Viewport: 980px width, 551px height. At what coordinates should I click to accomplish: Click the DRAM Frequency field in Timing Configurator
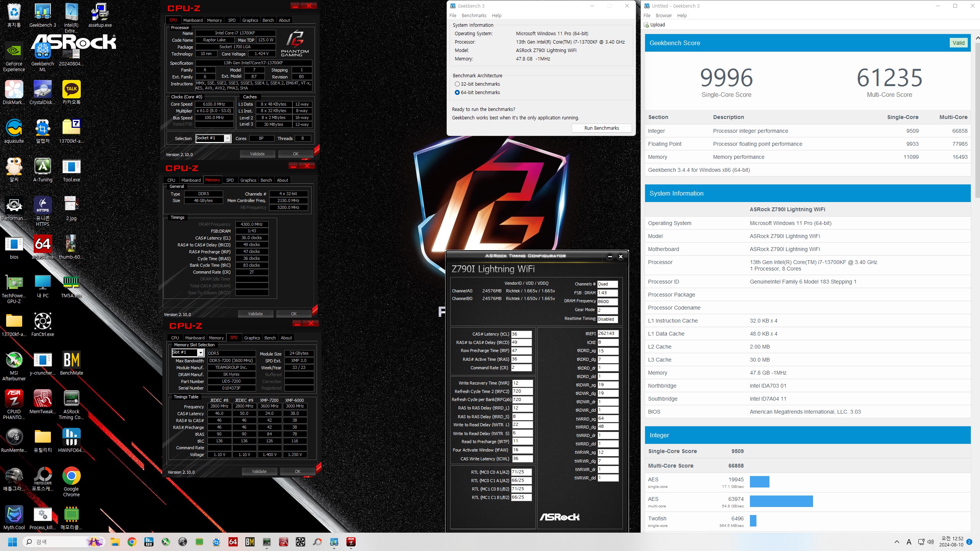coord(608,302)
